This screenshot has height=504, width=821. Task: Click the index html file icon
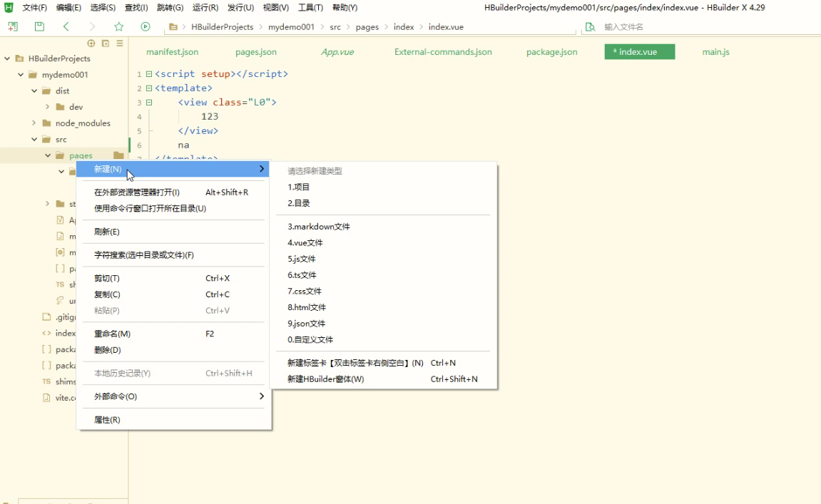(x=46, y=333)
